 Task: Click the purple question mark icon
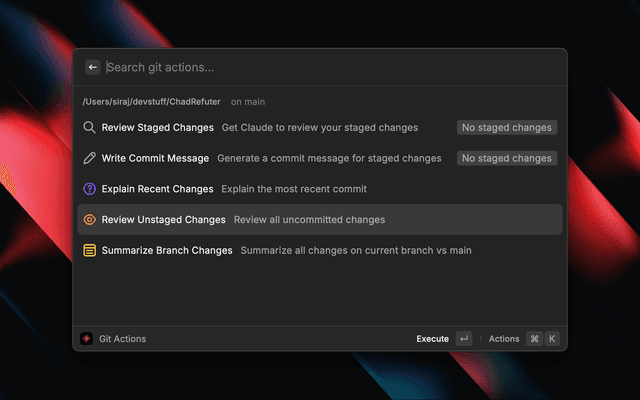(x=90, y=189)
